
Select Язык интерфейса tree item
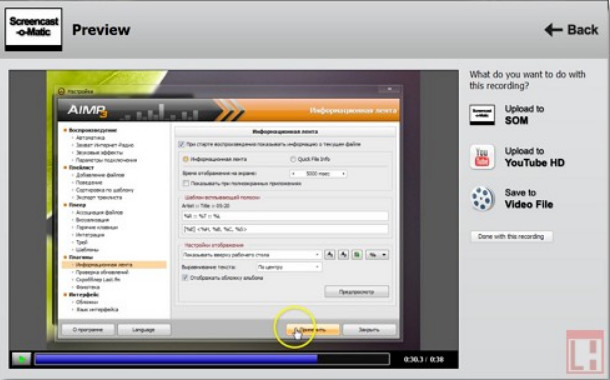pyautogui.click(x=97, y=310)
